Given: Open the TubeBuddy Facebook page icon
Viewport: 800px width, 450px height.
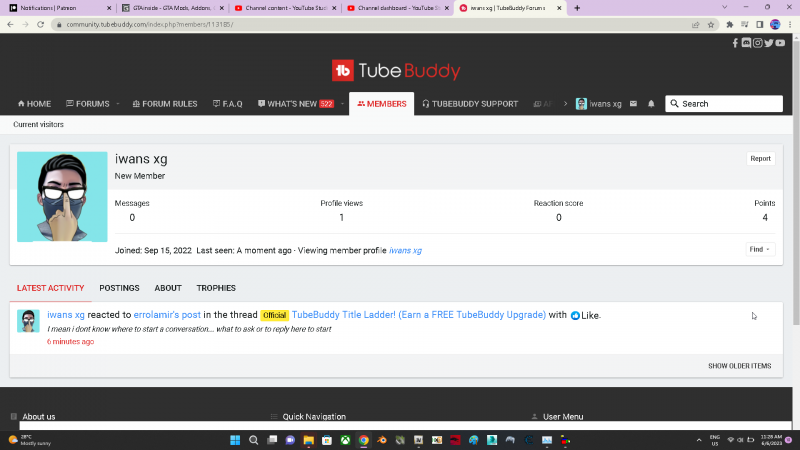Looking at the screenshot, I should pyautogui.click(x=736, y=43).
